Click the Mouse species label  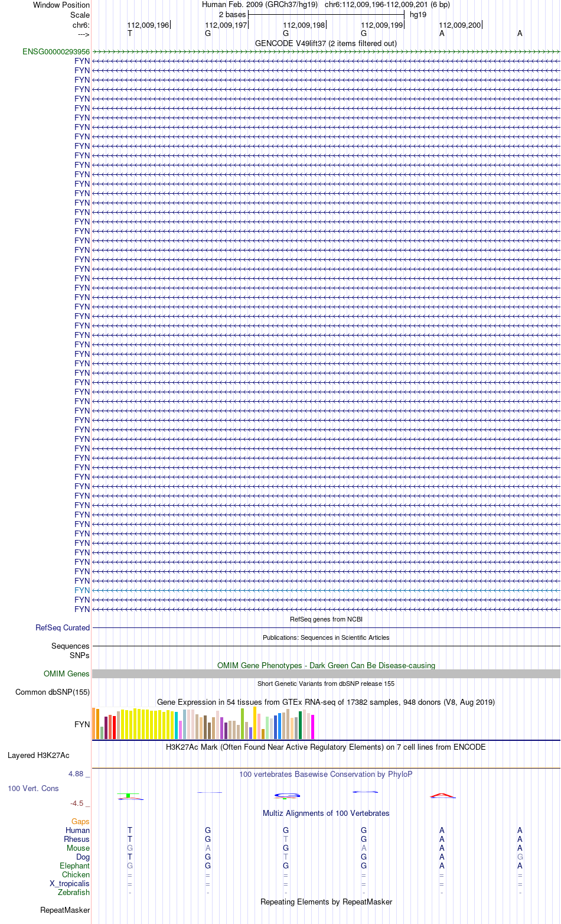click(x=79, y=848)
